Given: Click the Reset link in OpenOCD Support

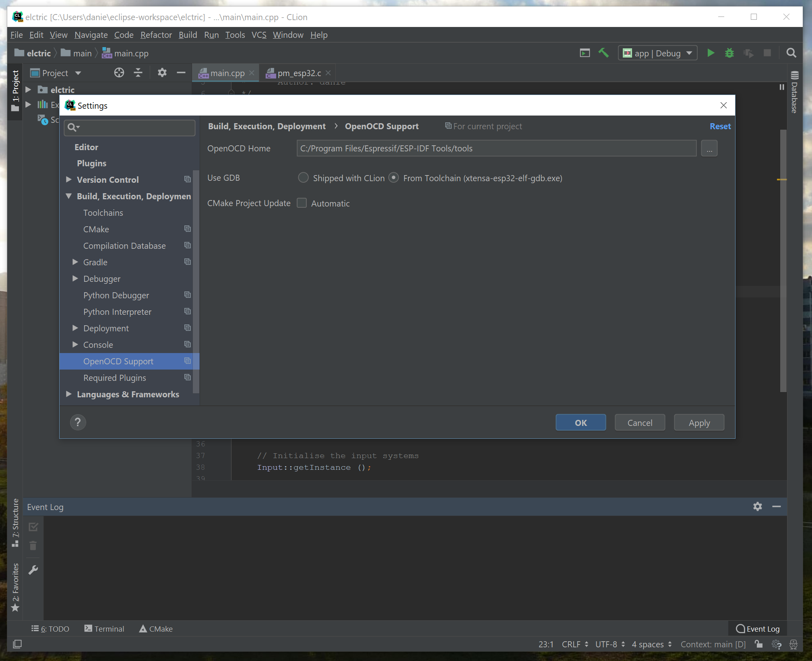Looking at the screenshot, I should pos(719,126).
